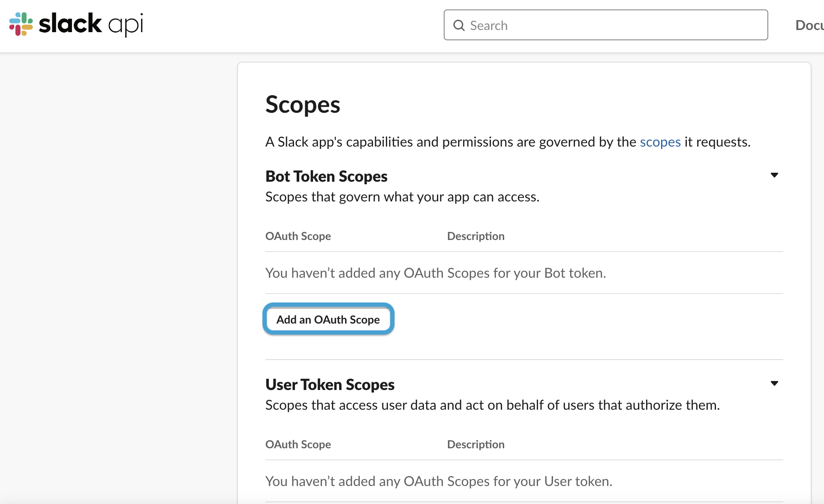
Task: Click the colorful Slack hashtag logo icon
Action: click(21, 24)
